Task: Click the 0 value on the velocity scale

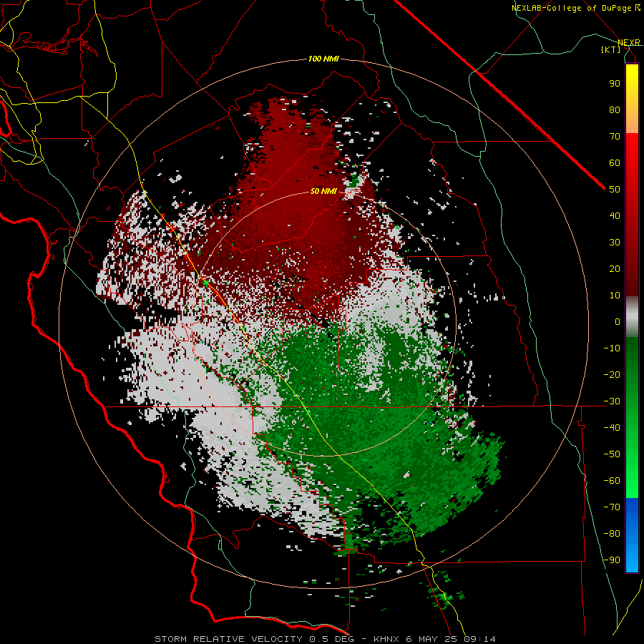Action: pos(618,322)
